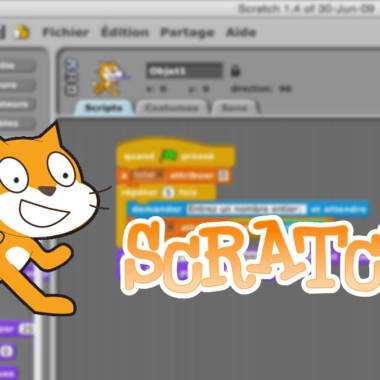This screenshot has height=380, width=380.
Task: Click the Objet1 sprite name field
Action: click(x=184, y=71)
